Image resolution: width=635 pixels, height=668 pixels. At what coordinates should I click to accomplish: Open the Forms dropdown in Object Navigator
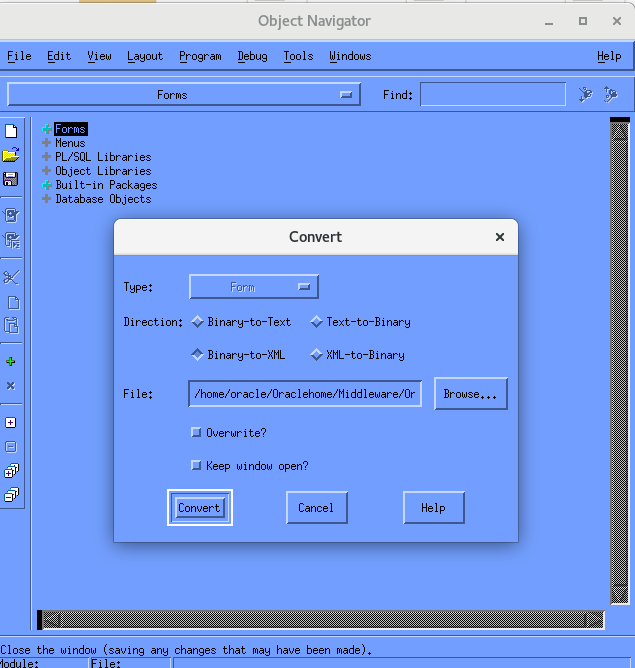click(x=184, y=94)
